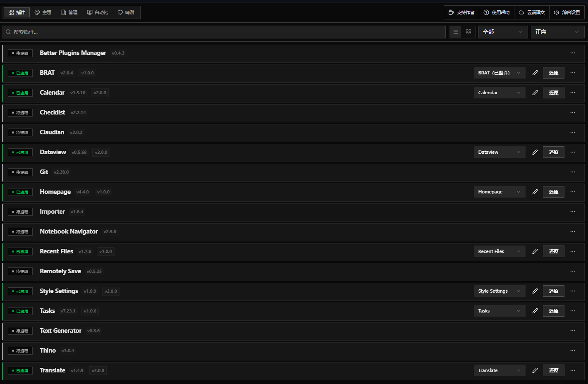Screen dimensions: 588x384
Task: Open the 正序 sort order dropdown
Action: (x=557, y=32)
